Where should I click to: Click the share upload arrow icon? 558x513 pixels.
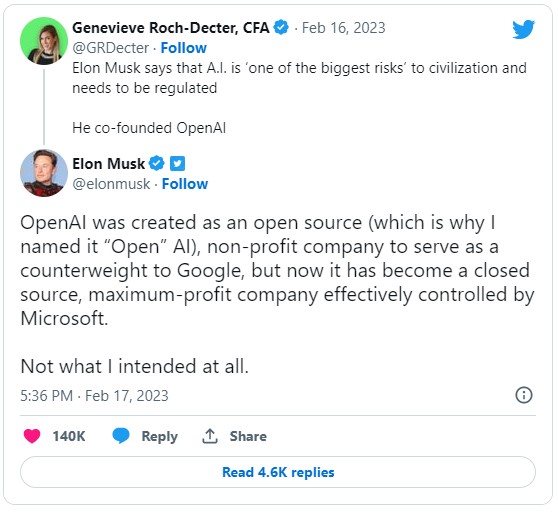tap(210, 436)
